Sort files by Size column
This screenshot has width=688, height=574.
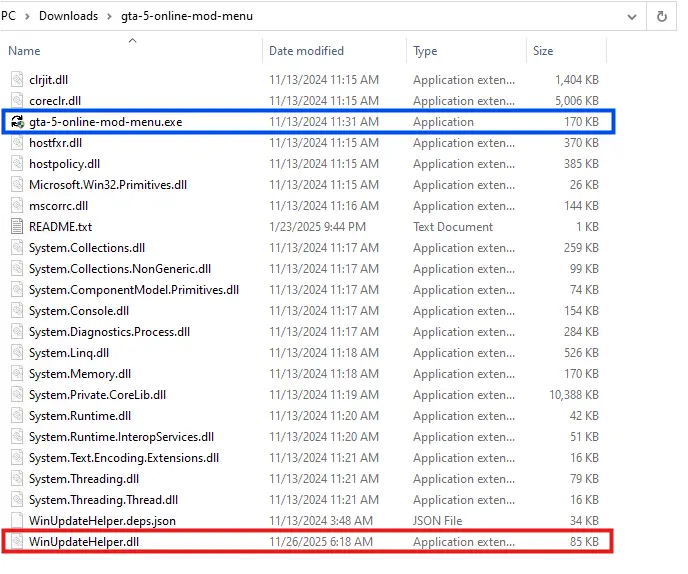click(x=543, y=51)
